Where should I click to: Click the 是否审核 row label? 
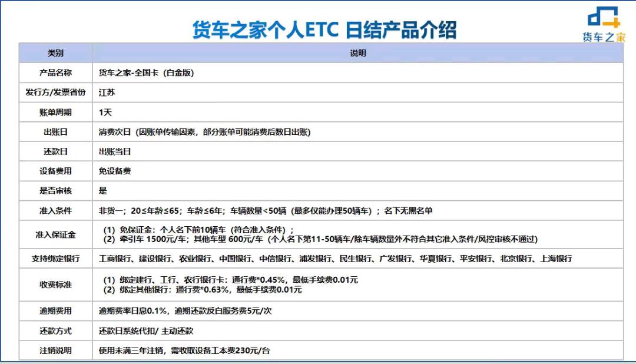[x=55, y=190]
